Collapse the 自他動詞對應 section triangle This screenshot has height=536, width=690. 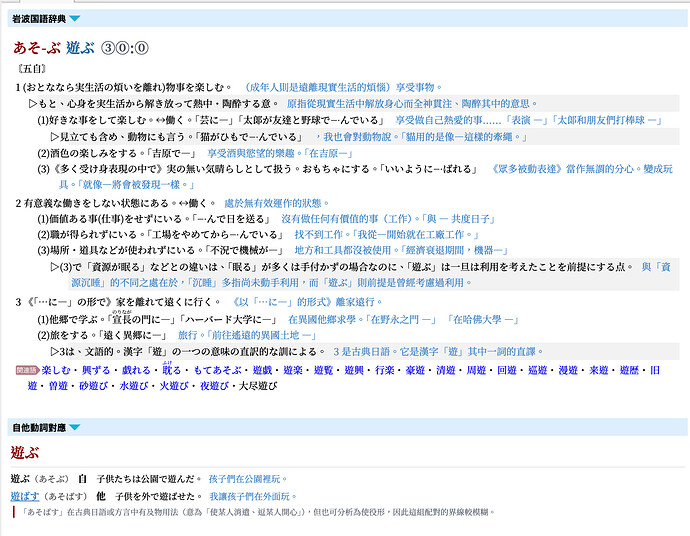point(74,427)
